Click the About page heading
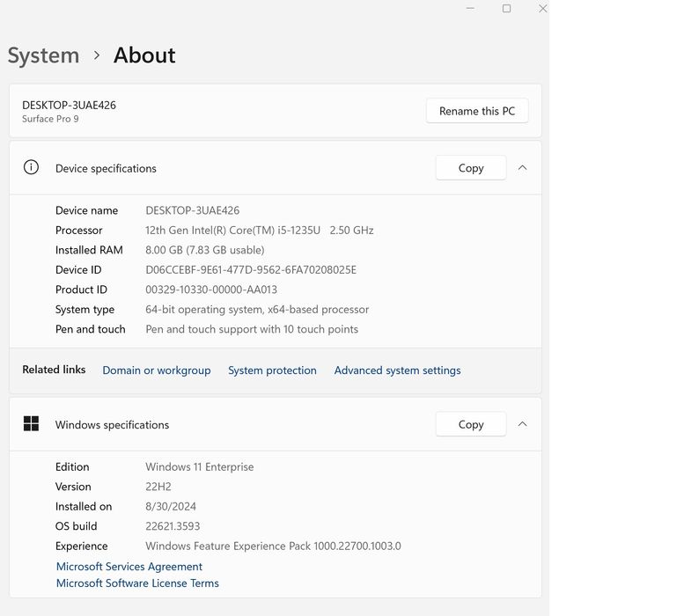The height and width of the screenshot is (616, 684). click(x=144, y=55)
